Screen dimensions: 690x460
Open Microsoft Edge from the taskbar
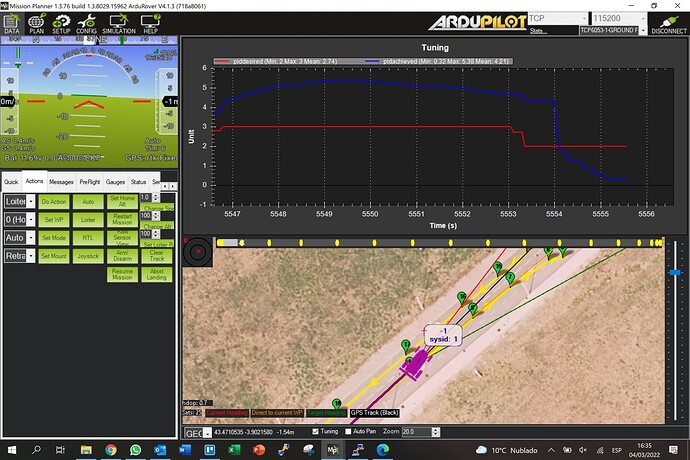click(x=382, y=450)
